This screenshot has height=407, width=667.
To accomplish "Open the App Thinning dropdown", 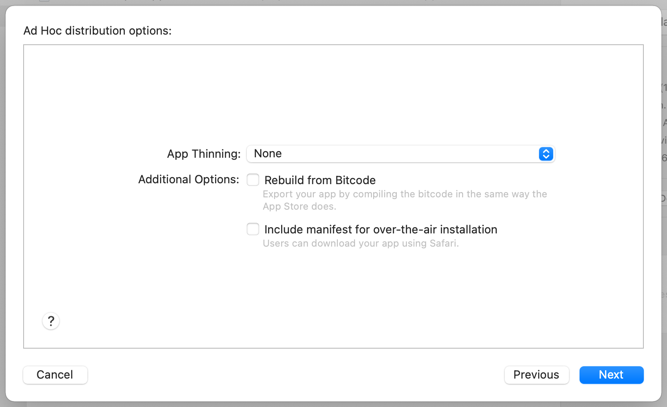I will pos(400,154).
